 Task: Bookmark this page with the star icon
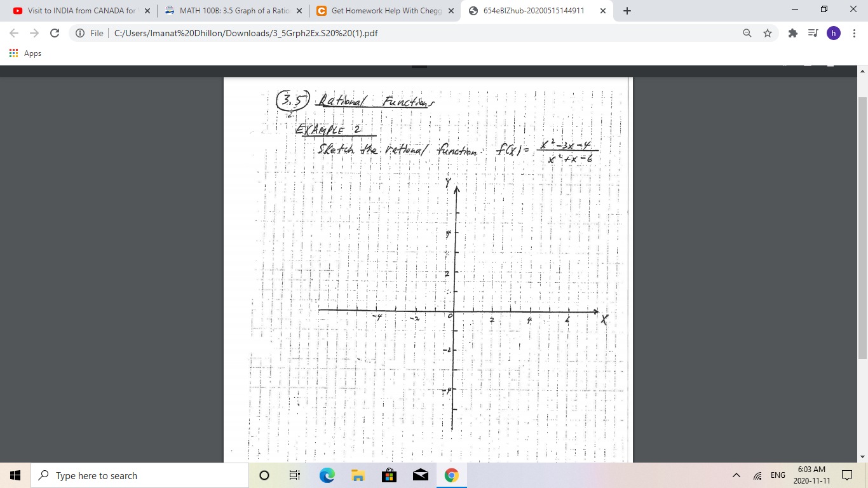pos(767,33)
